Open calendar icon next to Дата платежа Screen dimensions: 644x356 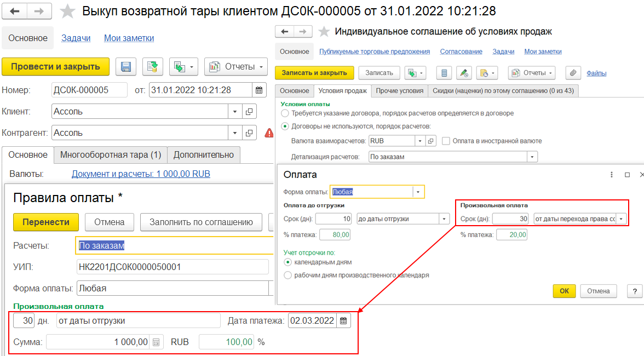pyautogui.click(x=343, y=321)
